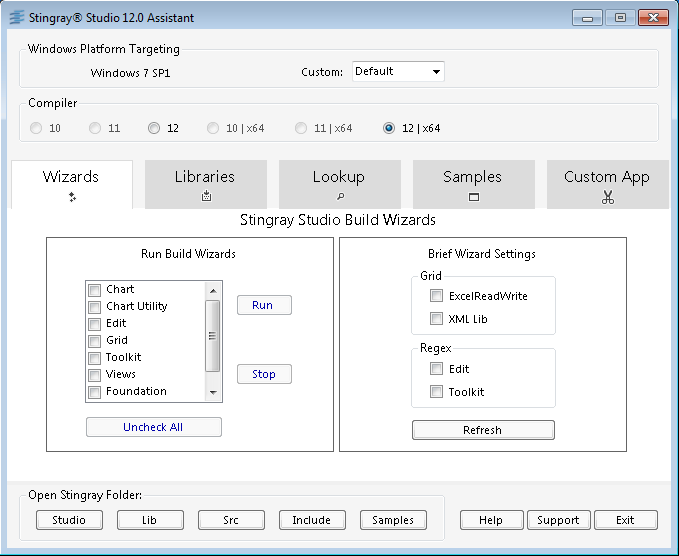
Task: Click the rectangle icon under Samples
Action: click(473, 197)
